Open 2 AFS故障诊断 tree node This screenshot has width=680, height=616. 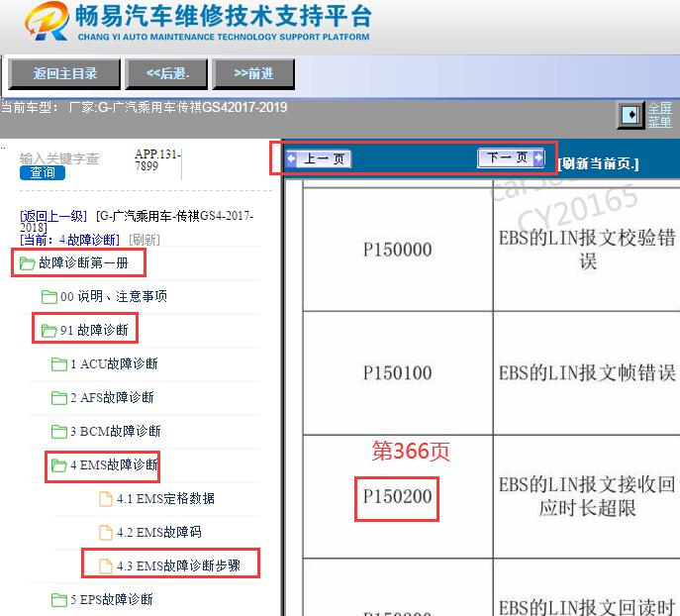tap(112, 397)
